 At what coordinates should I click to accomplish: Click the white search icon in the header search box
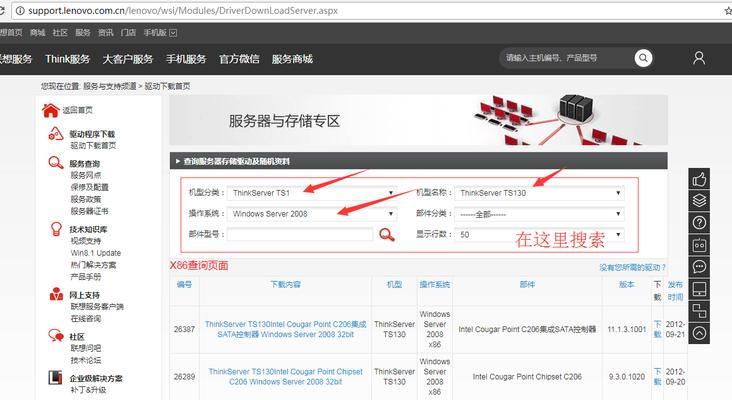[x=643, y=58]
